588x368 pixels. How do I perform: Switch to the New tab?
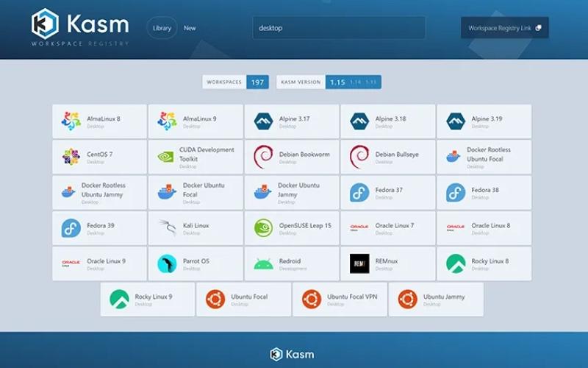coord(190,28)
